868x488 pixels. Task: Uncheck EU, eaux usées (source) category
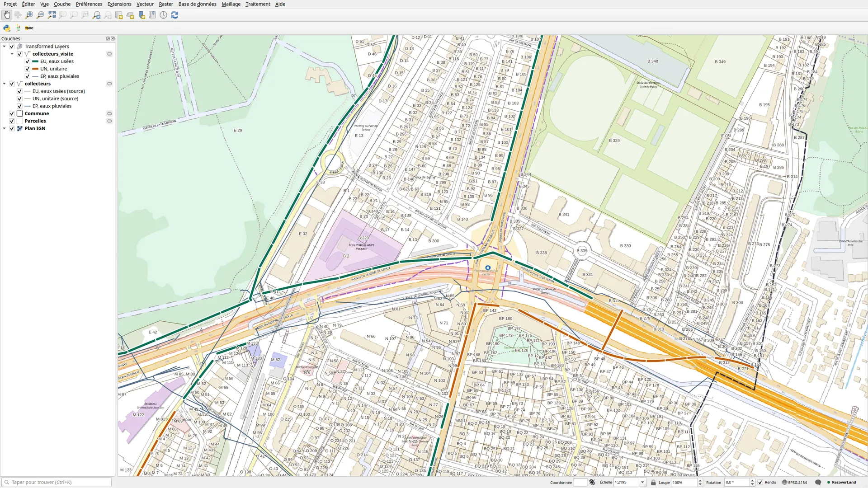[x=19, y=91]
